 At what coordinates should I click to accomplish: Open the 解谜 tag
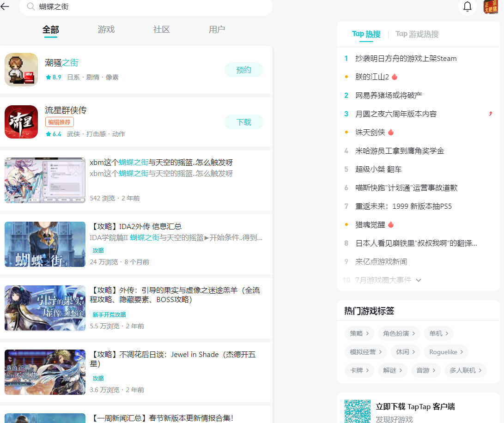393,370
